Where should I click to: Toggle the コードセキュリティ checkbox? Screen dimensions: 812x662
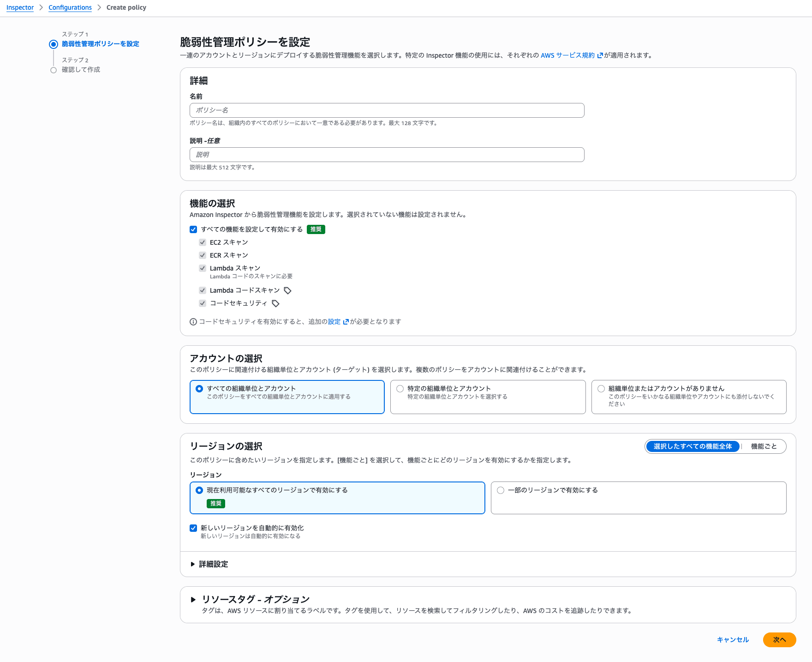pyautogui.click(x=203, y=303)
